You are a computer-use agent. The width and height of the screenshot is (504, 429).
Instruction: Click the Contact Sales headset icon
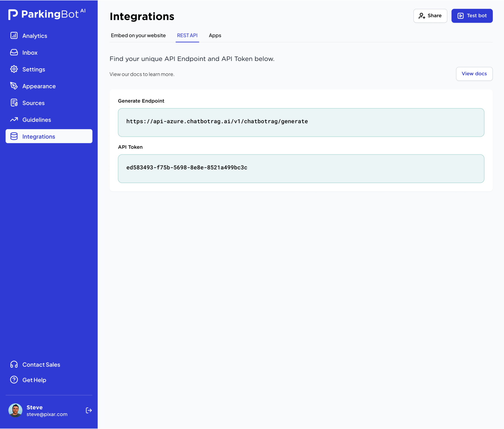[14, 364]
